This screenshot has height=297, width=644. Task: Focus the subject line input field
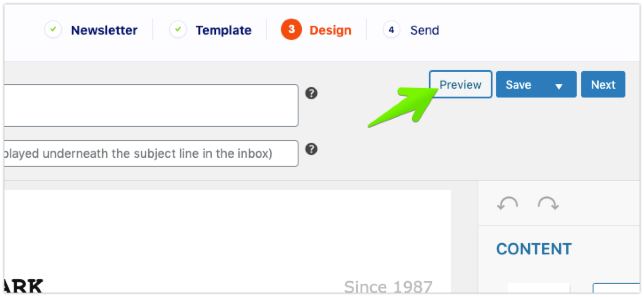tap(151, 106)
